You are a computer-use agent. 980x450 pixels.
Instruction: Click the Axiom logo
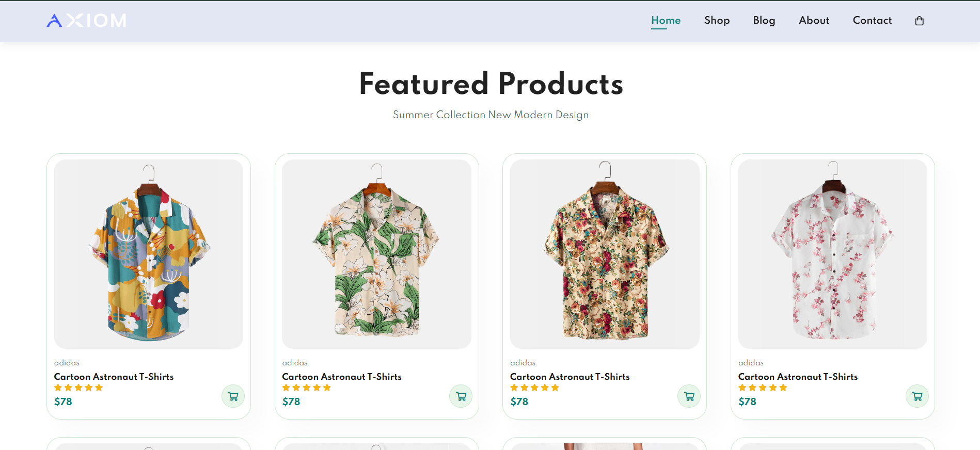point(86,20)
